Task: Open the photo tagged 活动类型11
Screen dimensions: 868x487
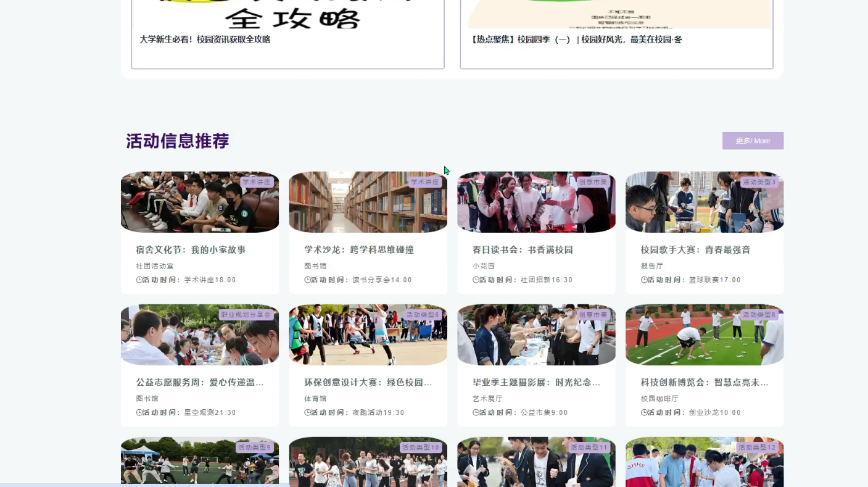Action: coord(537,462)
